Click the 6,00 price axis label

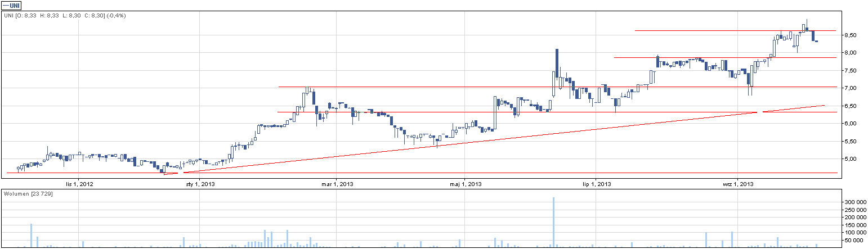pos(850,124)
